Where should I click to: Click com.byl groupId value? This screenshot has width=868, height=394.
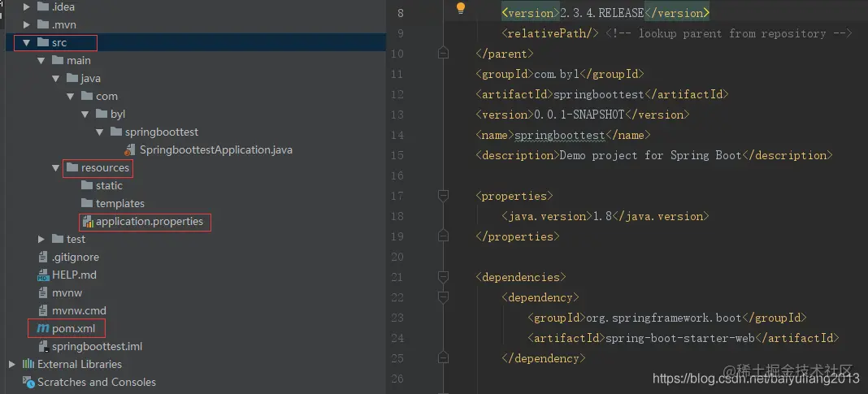coord(557,74)
